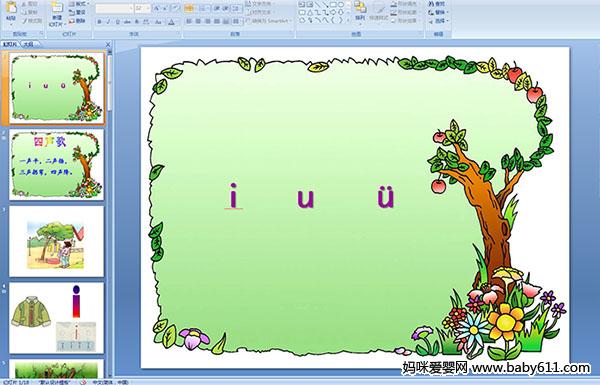
Task: Select slide 4 thumbnail with jacket and letter i
Action: (56, 318)
